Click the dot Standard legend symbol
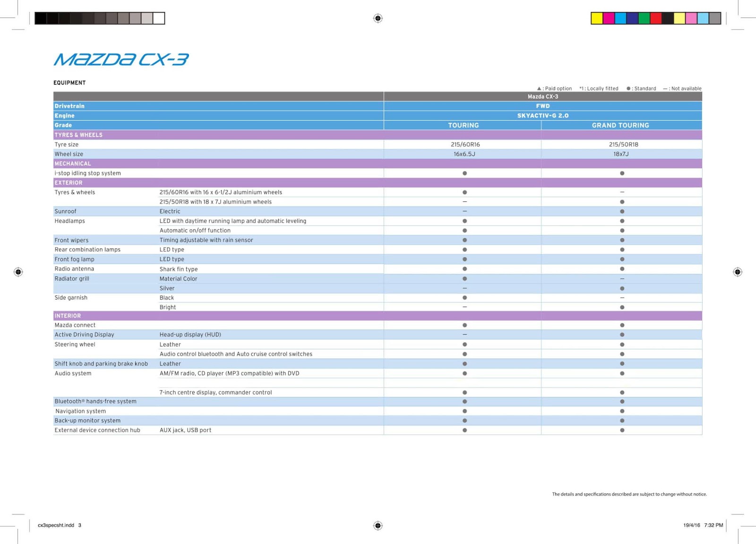This screenshot has width=756, height=544. [x=628, y=88]
